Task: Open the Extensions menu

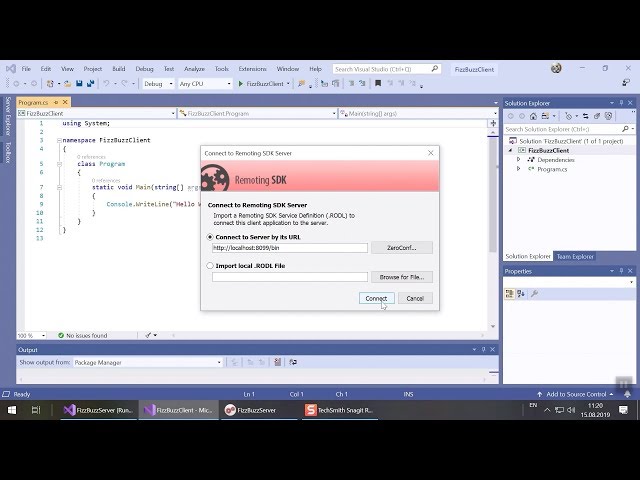Action: 252,69
